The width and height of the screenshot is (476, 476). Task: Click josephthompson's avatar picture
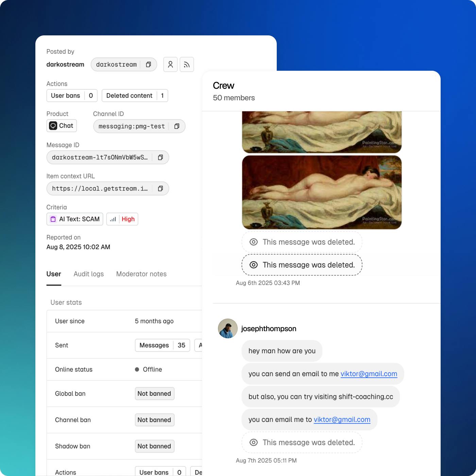227,328
